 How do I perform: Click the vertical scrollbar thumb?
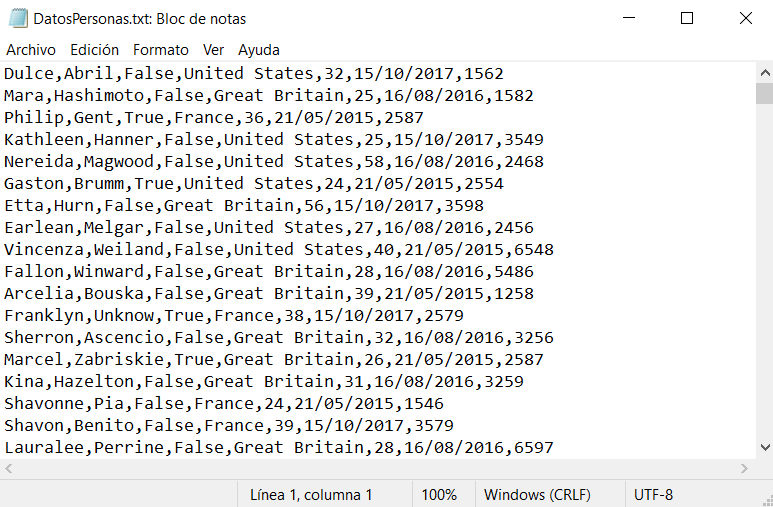click(x=764, y=94)
